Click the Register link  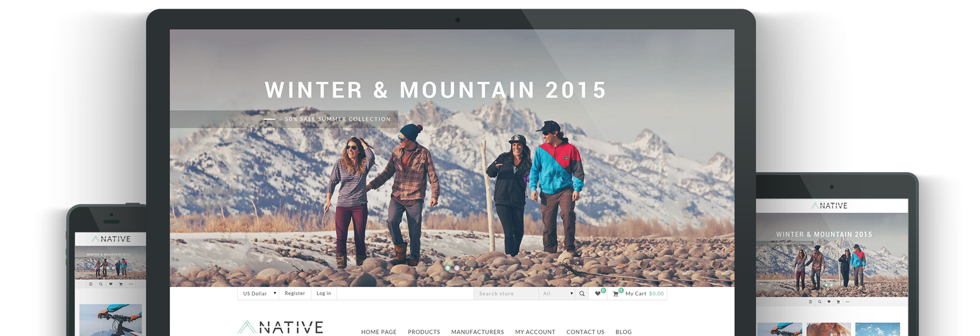[295, 294]
